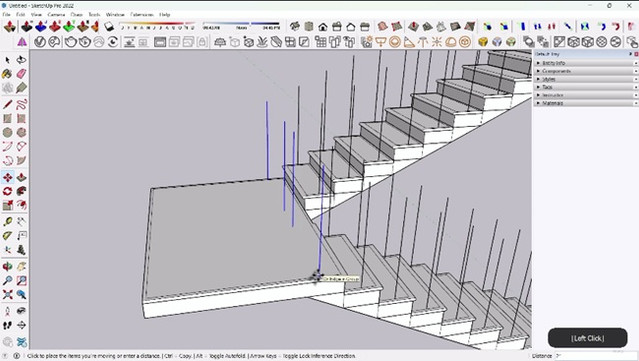Pick the Paint Bucket tool
Viewport: 639px width, 361px height.
pyautogui.click(x=7, y=74)
